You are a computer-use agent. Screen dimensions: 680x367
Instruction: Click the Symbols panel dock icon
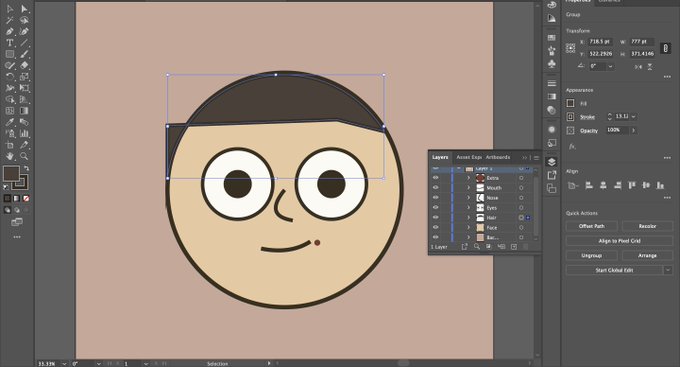pos(552,64)
